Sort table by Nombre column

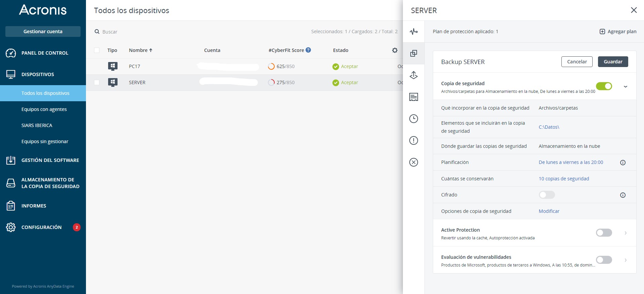141,50
